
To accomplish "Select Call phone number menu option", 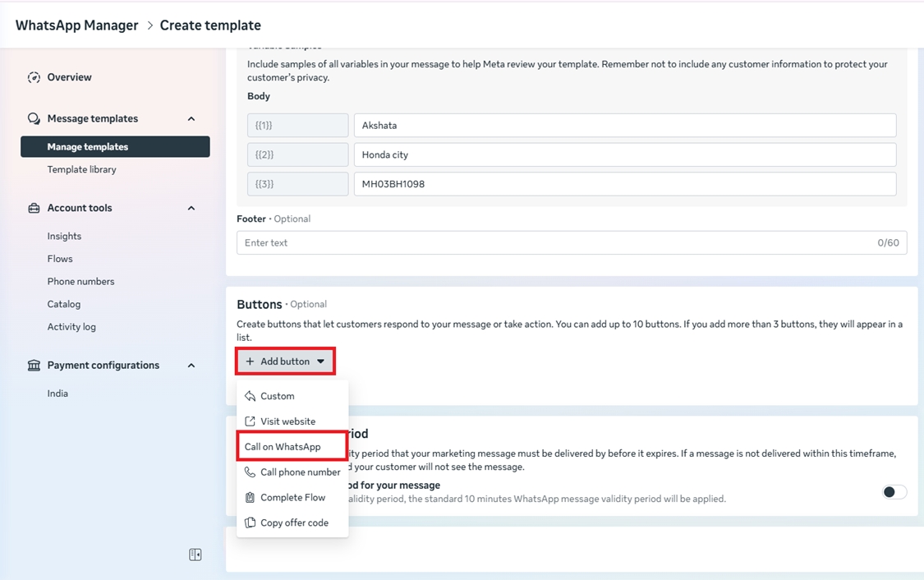I will coord(300,472).
